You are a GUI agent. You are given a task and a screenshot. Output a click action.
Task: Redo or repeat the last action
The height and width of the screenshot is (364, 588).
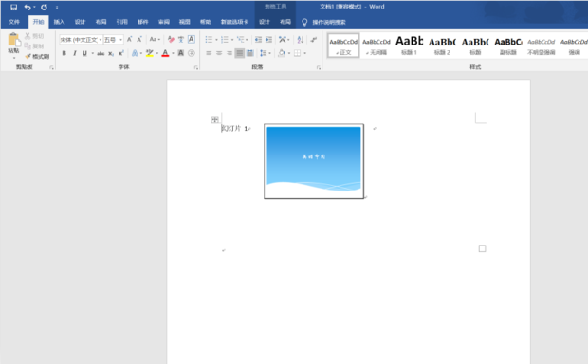(x=45, y=8)
